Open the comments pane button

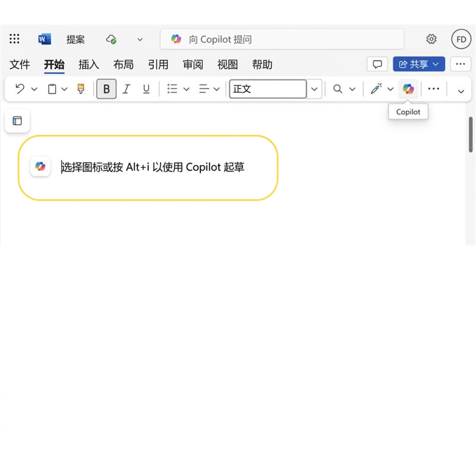coord(377,64)
